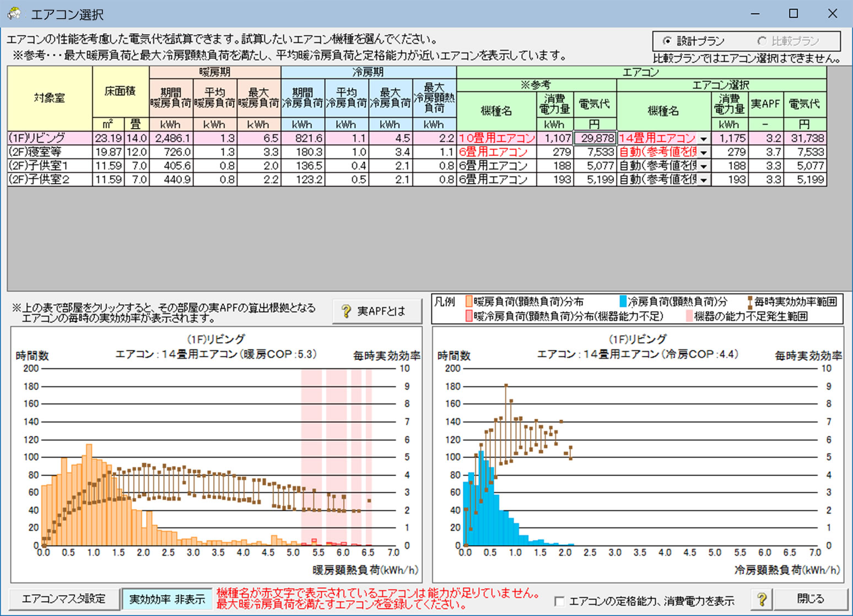The image size is (853, 616).
Task: Click the 実APF column header
Action: (765, 104)
